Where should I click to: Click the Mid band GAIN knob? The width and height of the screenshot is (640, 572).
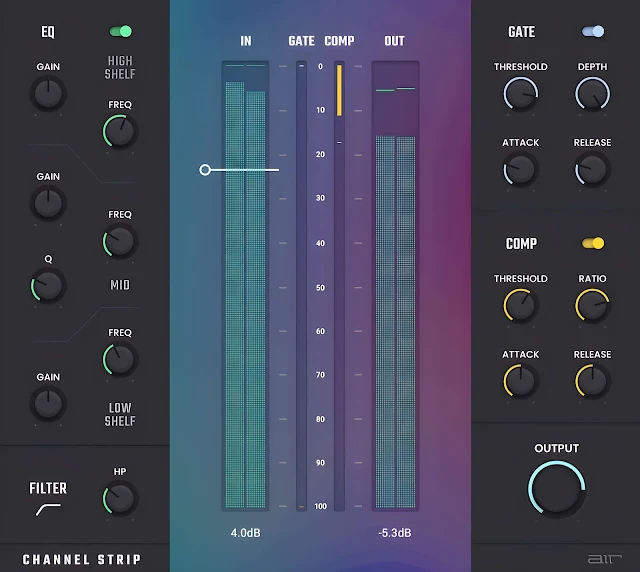click(48, 203)
